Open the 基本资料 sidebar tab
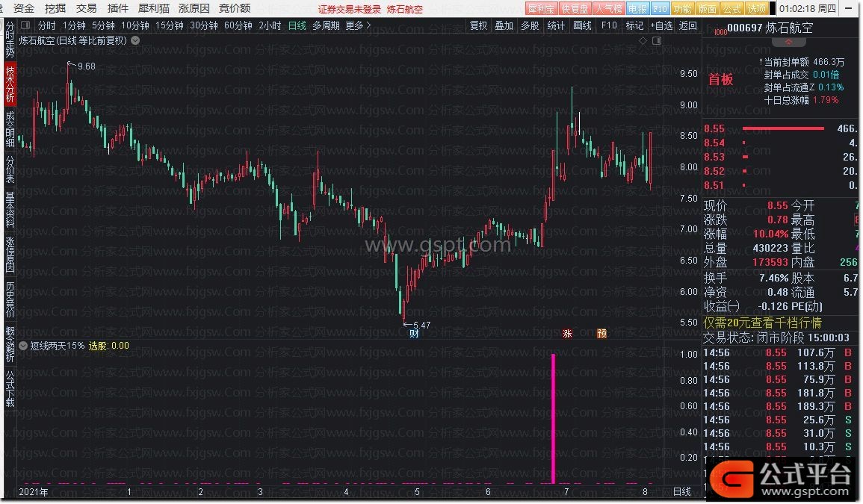The height and width of the screenshot is (504, 863). pyautogui.click(x=10, y=209)
